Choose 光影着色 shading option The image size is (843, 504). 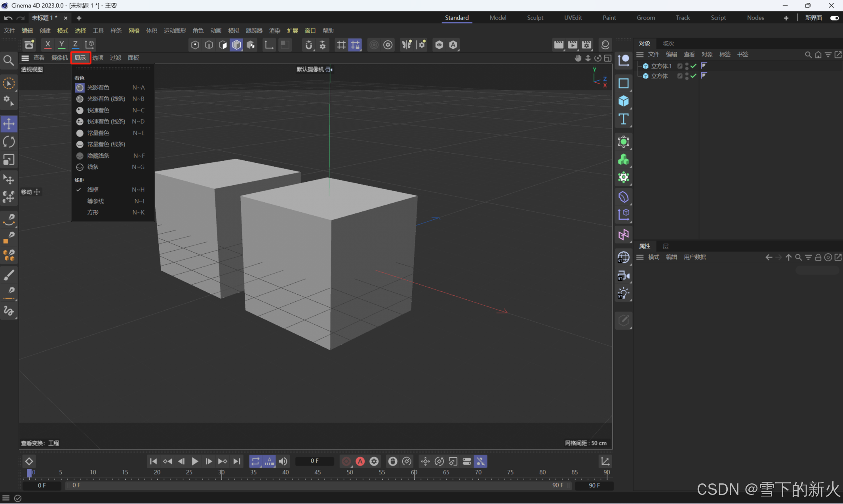[98, 87]
